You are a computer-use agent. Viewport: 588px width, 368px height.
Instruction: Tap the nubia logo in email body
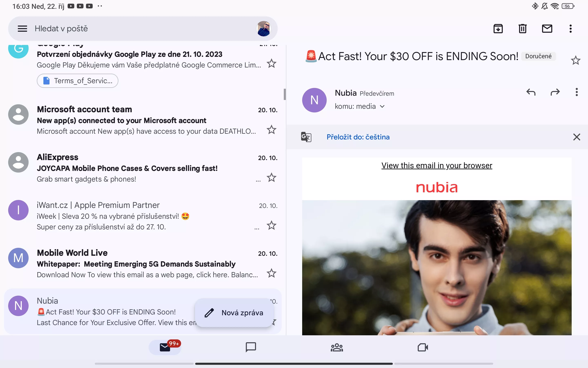pos(437,187)
